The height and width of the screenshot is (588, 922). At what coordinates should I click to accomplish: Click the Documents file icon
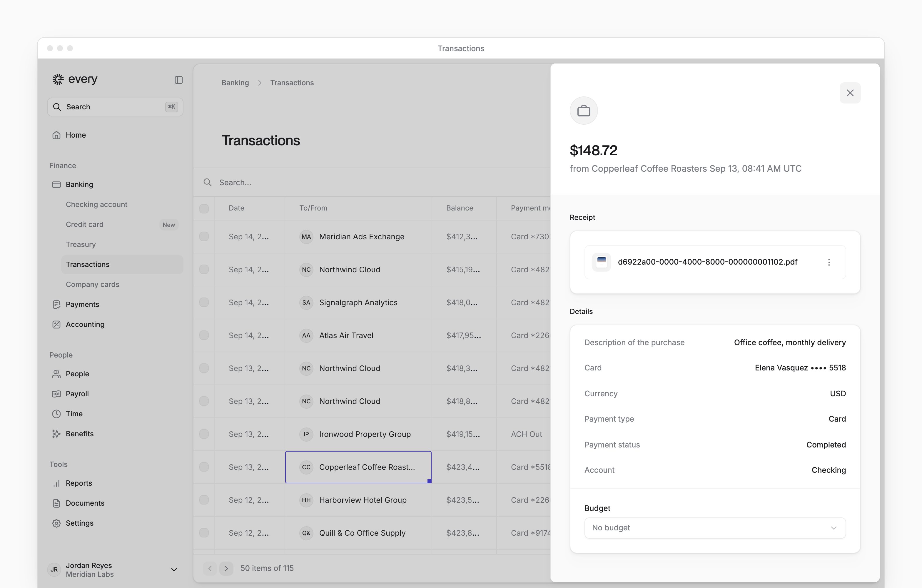(x=56, y=503)
